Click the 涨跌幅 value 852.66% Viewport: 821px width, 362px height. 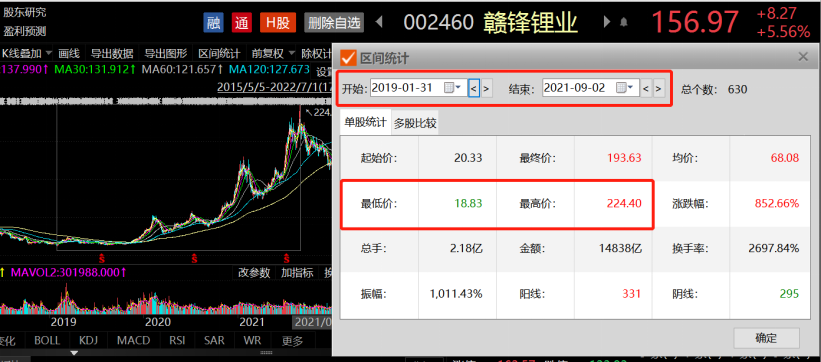pyautogui.click(x=777, y=203)
